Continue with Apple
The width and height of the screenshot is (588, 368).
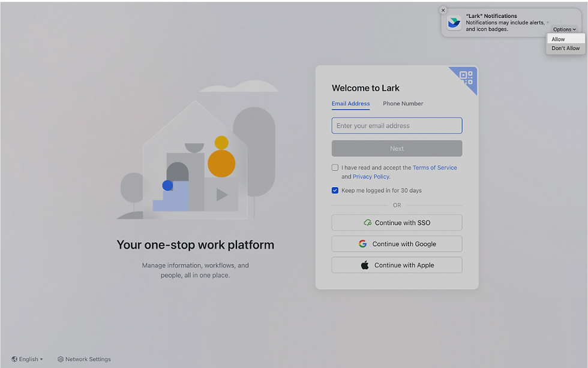(x=397, y=265)
